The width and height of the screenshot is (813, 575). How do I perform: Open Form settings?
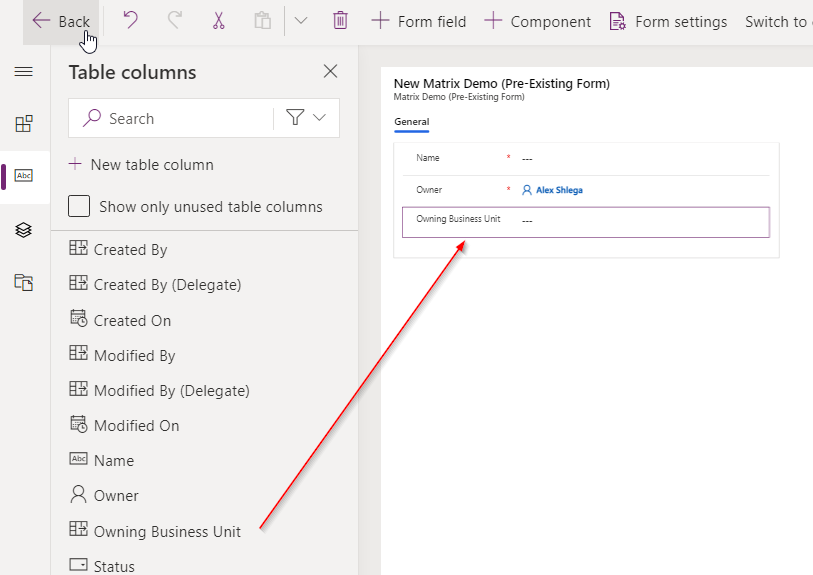point(668,22)
